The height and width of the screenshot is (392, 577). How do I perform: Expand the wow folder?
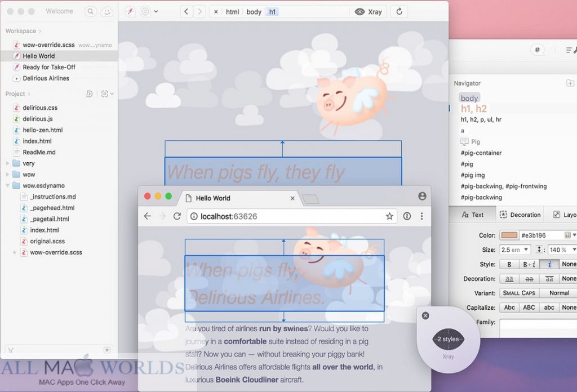click(7, 174)
